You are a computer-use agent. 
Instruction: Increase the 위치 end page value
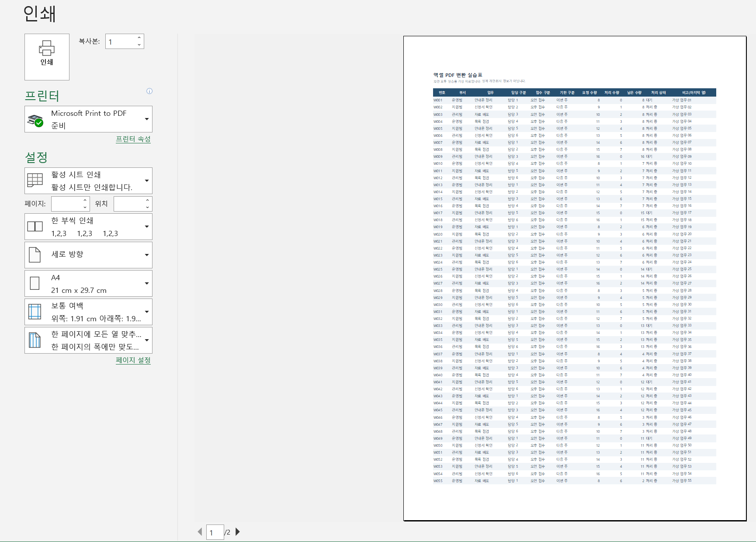click(x=148, y=200)
